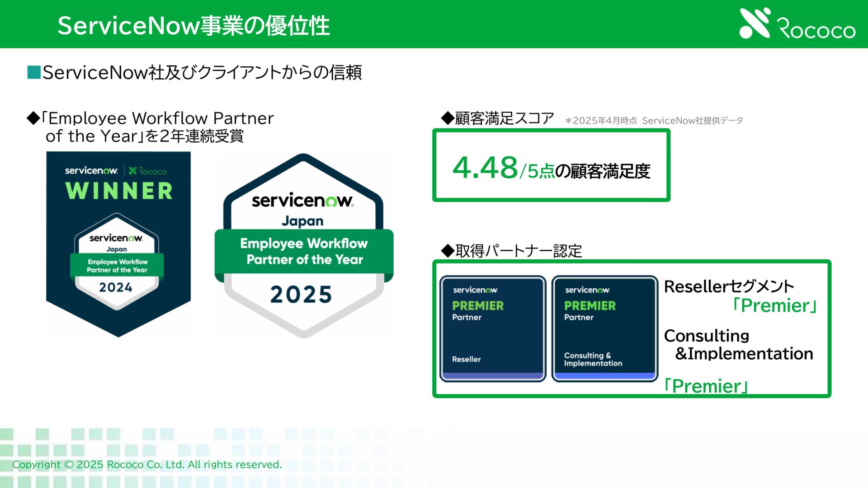Click the bottom green「Premier」text
This screenshot has height=488, width=868.
(706, 386)
